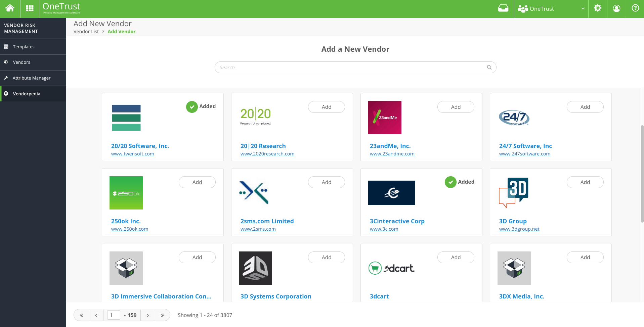The width and height of the screenshot is (644, 327).
Task: Click the Add Vendor breadcrumb
Action: coord(122,32)
